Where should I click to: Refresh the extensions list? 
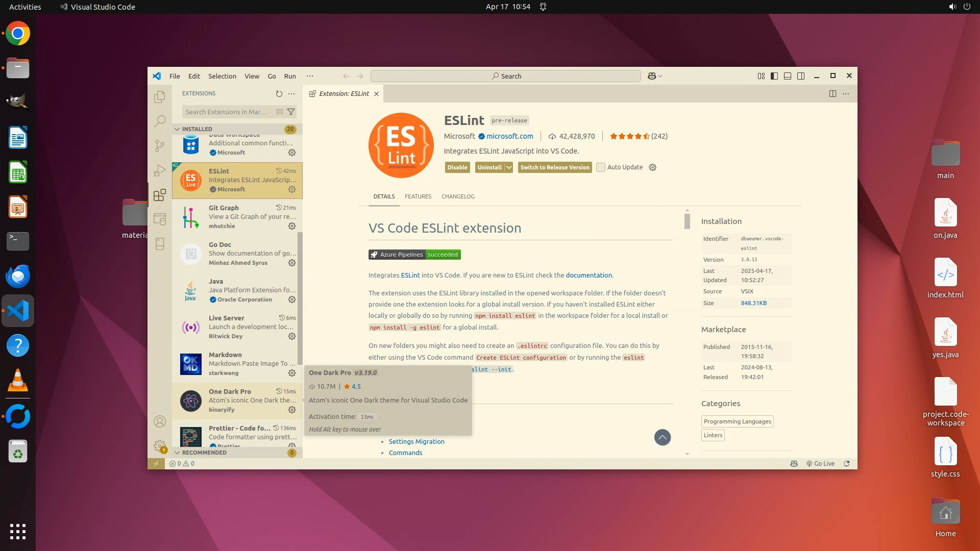279,94
